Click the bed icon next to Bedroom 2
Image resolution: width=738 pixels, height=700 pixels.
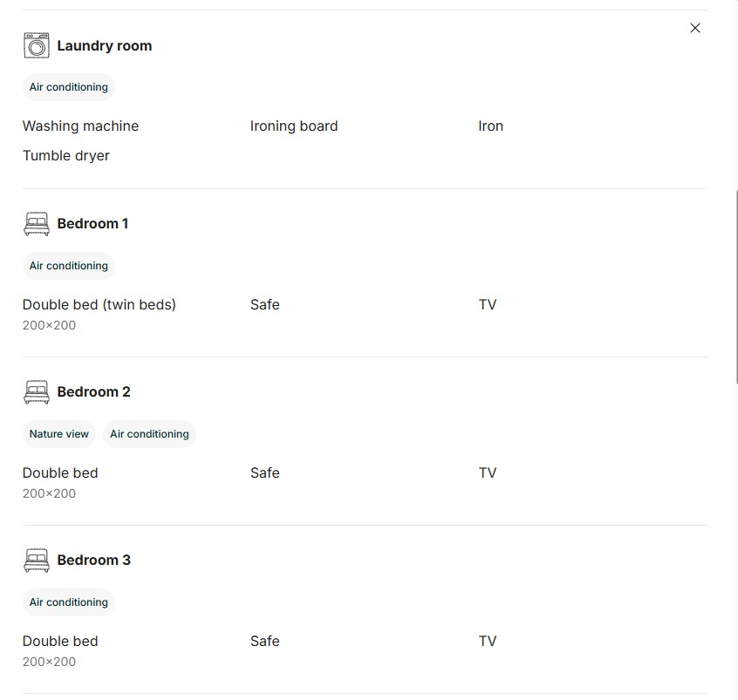pos(37,392)
